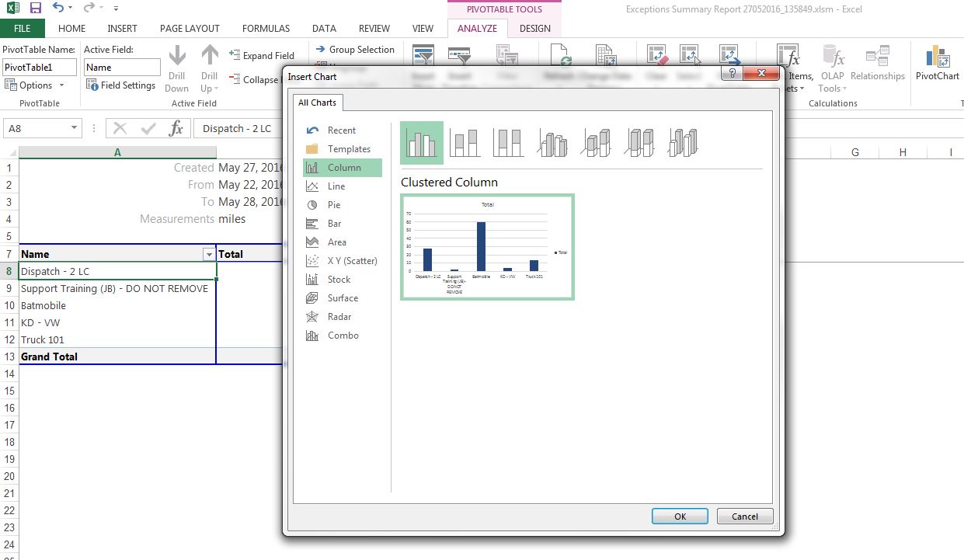Choose Recent in chart type list
Screen dimensions: 964x560
click(343, 130)
